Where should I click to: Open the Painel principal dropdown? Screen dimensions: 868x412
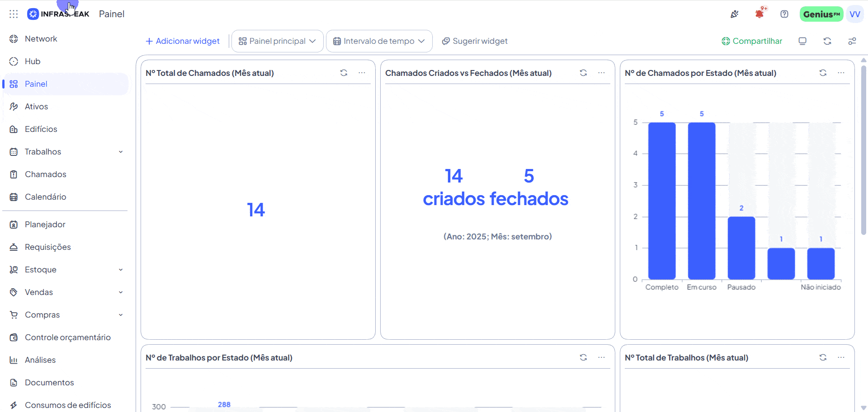click(278, 41)
